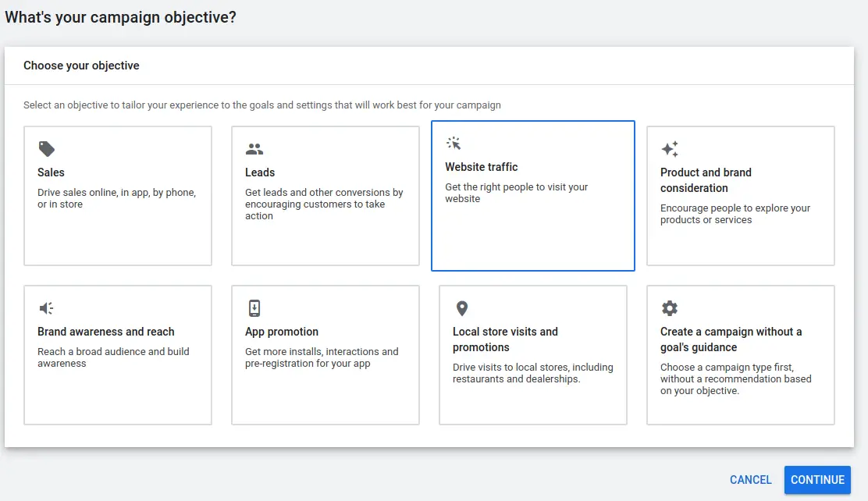
Task: Click the sparkles icon for Product and brand consideration
Action: [669, 148]
